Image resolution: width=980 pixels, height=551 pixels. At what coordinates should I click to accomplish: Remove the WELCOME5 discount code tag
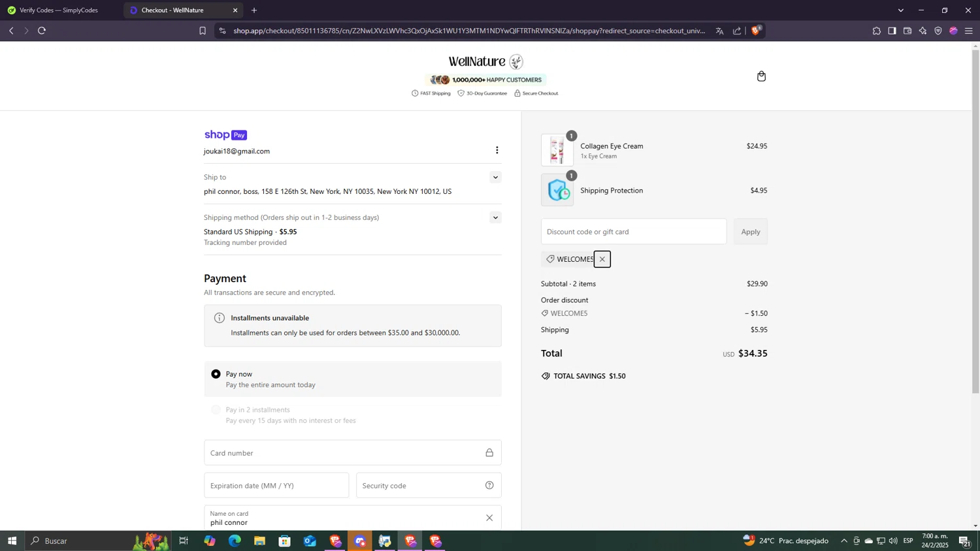click(x=602, y=259)
